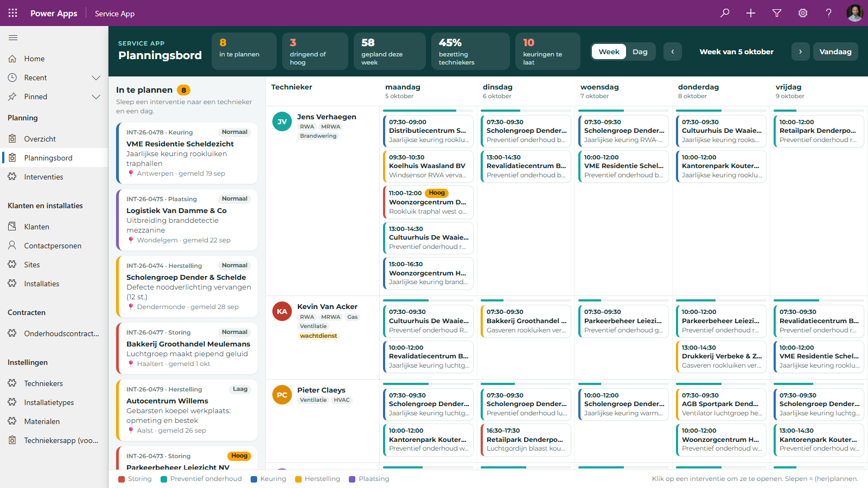Go to the previous week arrow

[x=673, y=52]
